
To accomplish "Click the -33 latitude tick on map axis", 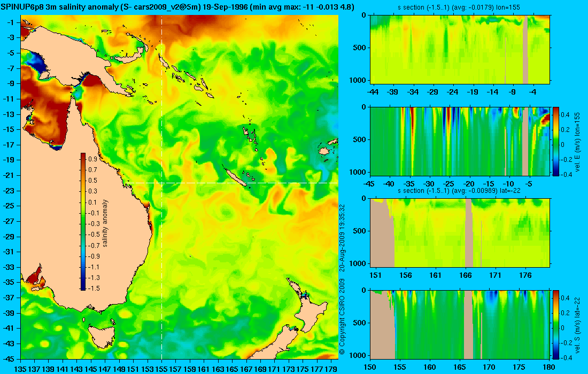I will (9, 267).
